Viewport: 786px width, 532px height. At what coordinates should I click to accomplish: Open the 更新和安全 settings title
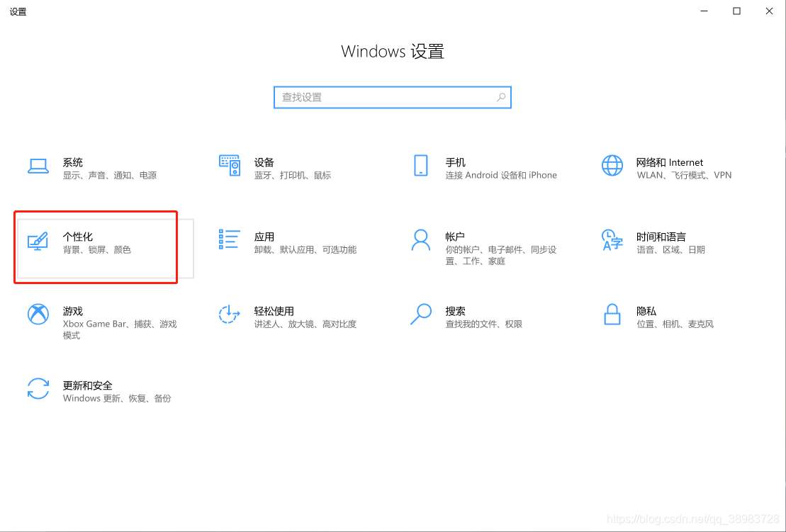click(x=88, y=385)
